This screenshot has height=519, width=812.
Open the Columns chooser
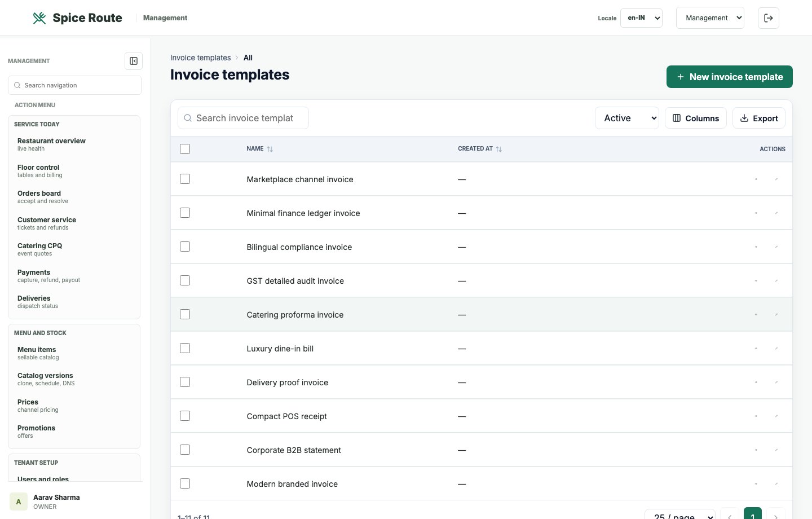(696, 118)
